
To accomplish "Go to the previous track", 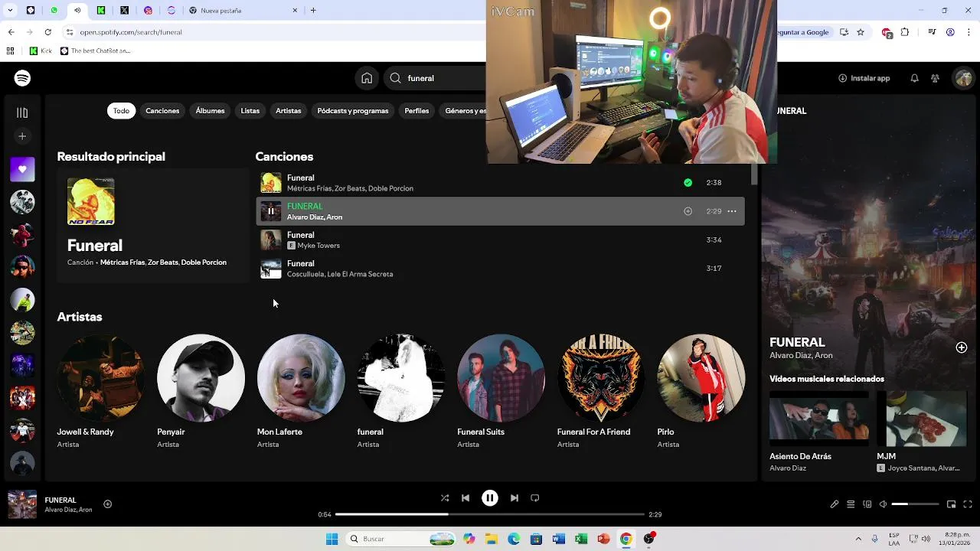I will coord(465,498).
